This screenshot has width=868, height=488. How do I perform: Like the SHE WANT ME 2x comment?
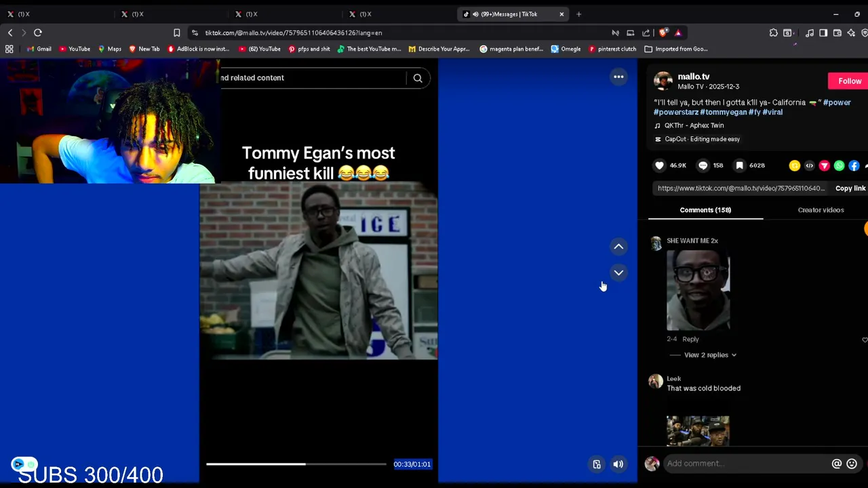click(x=865, y=340)
